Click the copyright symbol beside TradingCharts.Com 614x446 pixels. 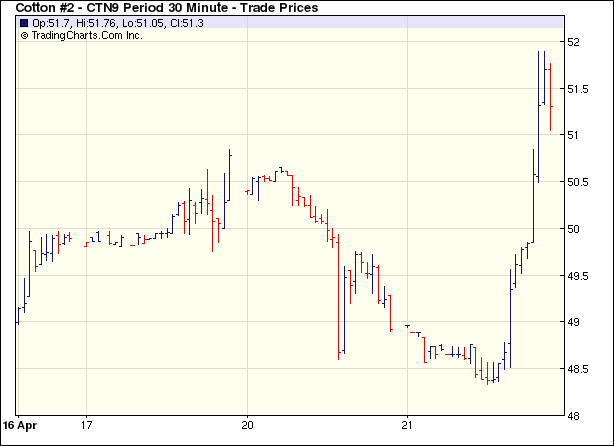(24, 35)
